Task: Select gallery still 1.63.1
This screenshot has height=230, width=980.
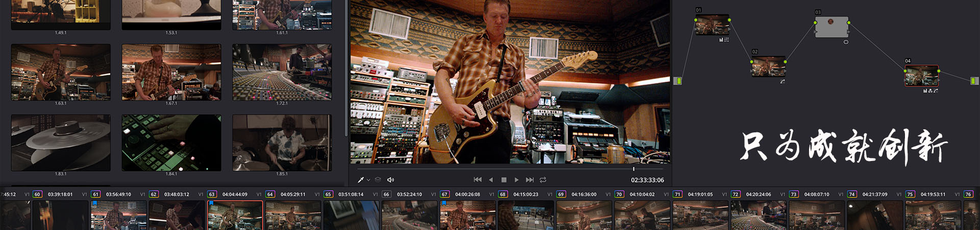Action: (61, 72)
